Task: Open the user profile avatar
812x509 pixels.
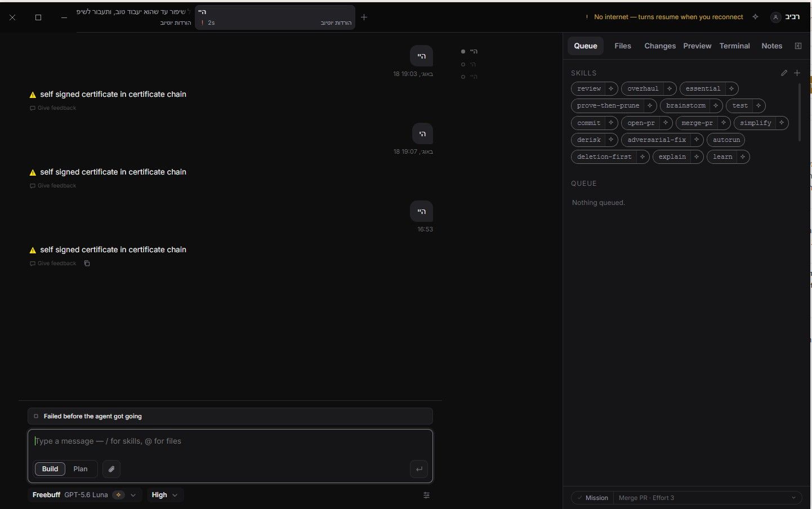Action: point(775,17)
